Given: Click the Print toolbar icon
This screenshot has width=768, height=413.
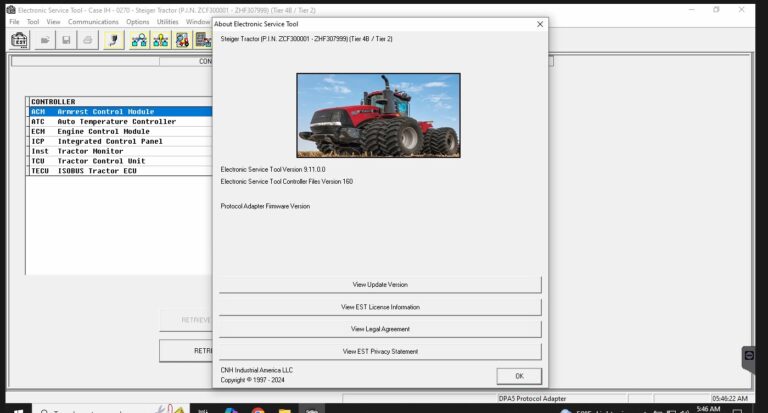Looking at the screenshot, I should click(88, 40).
